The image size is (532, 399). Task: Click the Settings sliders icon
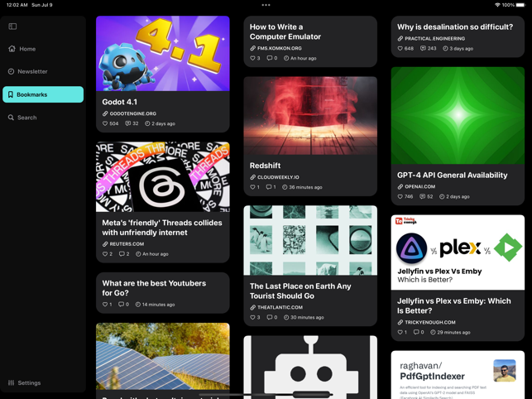point(12,382)
